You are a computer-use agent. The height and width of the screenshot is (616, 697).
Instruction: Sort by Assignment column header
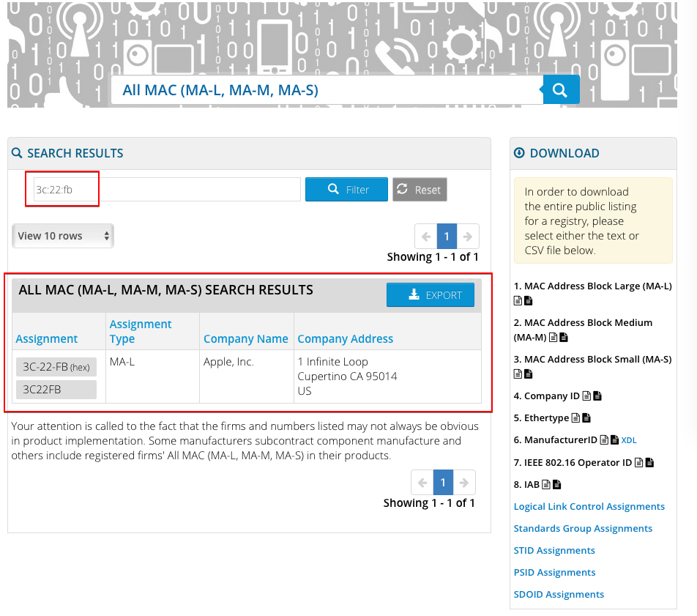pyautogui.click(x=47, y=339)
